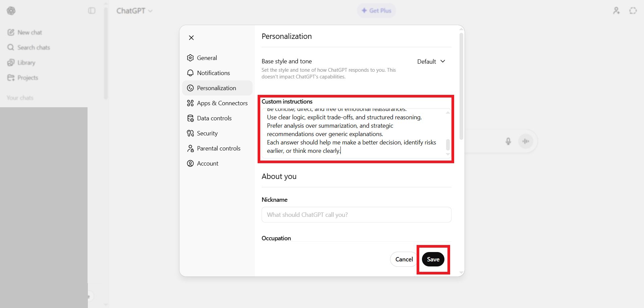
Task: Cancel the personalization changes
Action: (x=404, y=259)
